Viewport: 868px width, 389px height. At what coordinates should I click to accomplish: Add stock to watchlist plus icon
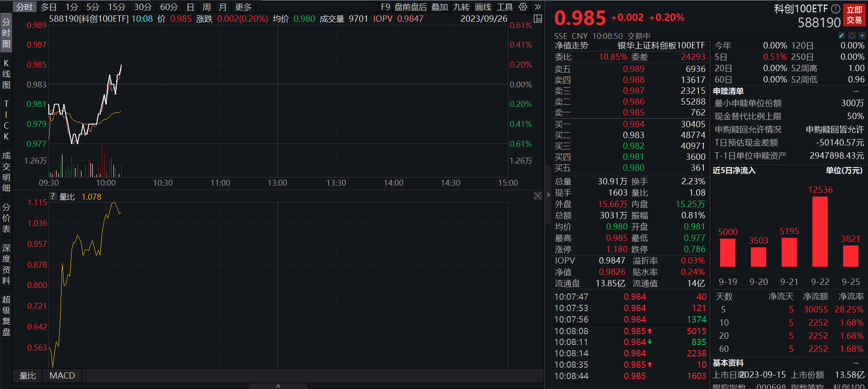coord(862,35)
